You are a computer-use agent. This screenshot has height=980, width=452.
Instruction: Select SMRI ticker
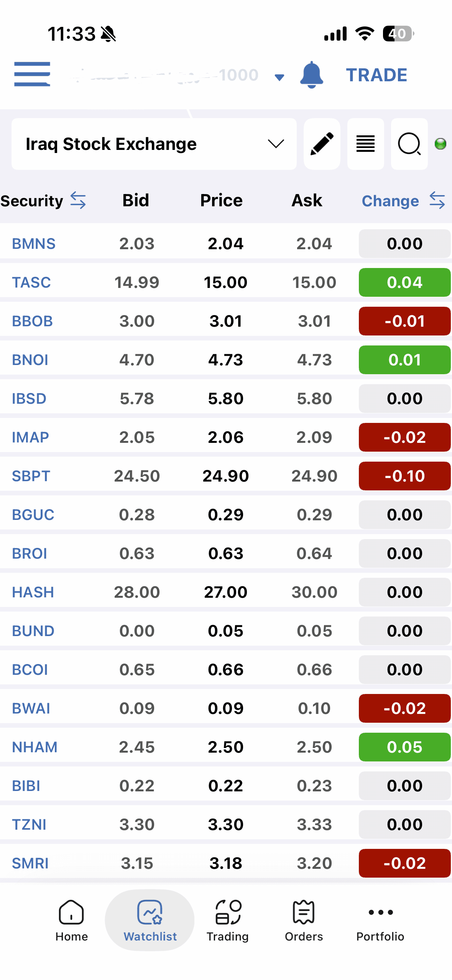(30, 863)
